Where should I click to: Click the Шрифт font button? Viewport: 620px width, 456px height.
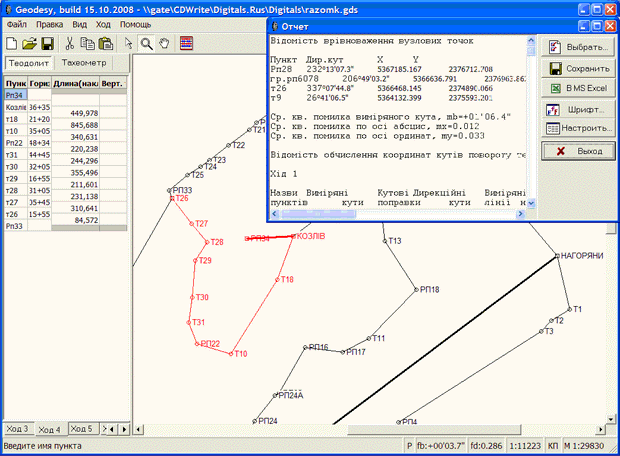(x=578, y=110)
